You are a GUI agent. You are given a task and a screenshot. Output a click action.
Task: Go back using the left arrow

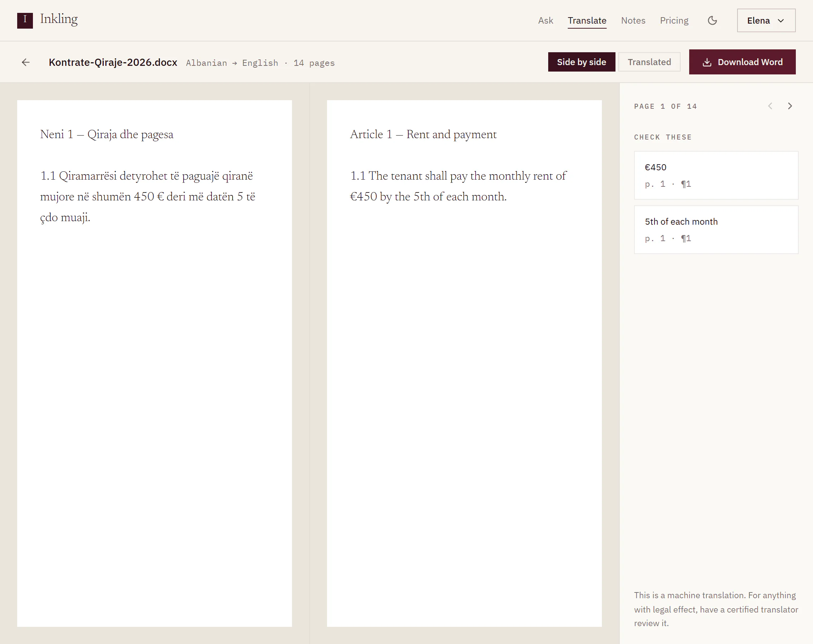[x=26, y=62]
